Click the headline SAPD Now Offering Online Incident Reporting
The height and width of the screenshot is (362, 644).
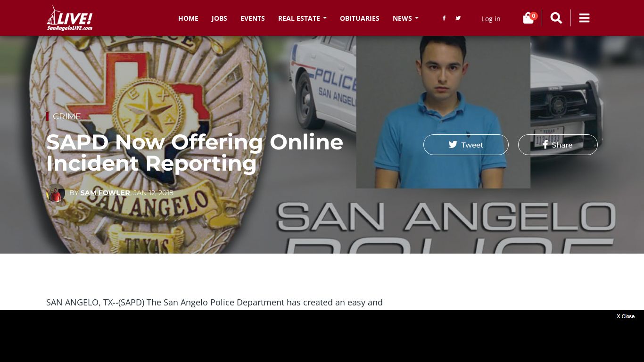coord(195,153)
